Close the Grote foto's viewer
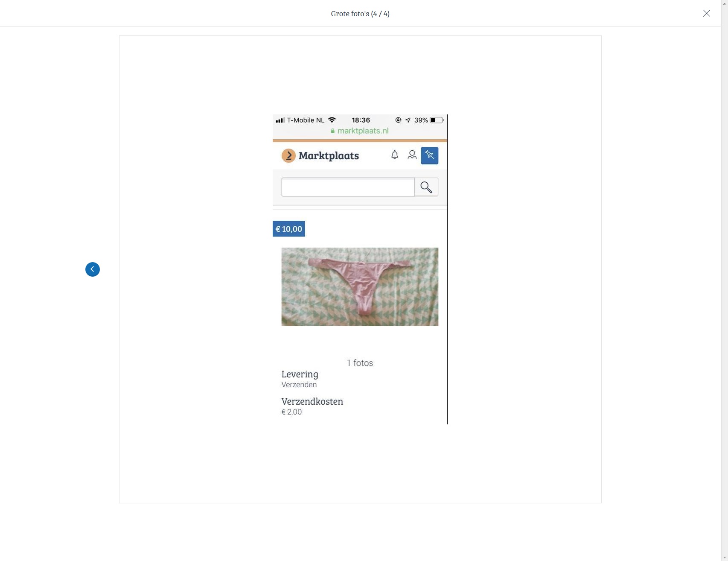 707,13
